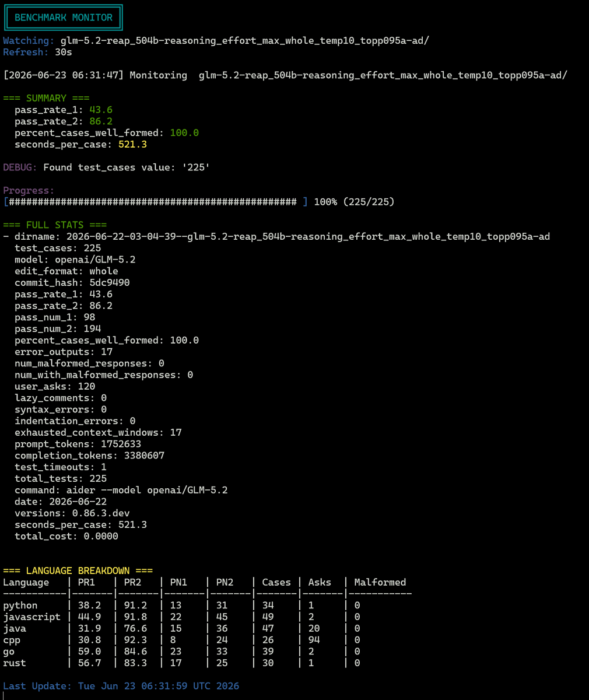Screen dimensions: 589x700
Task: Click the python row label
Action: [x=20, y=605]
